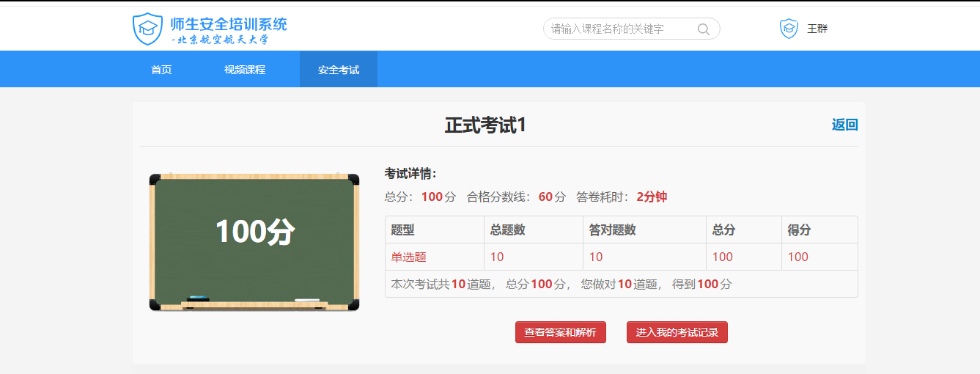Click the 100分 score on the blackboard
This screenshot has height=374, width=980.
click(x=254, y=232)
